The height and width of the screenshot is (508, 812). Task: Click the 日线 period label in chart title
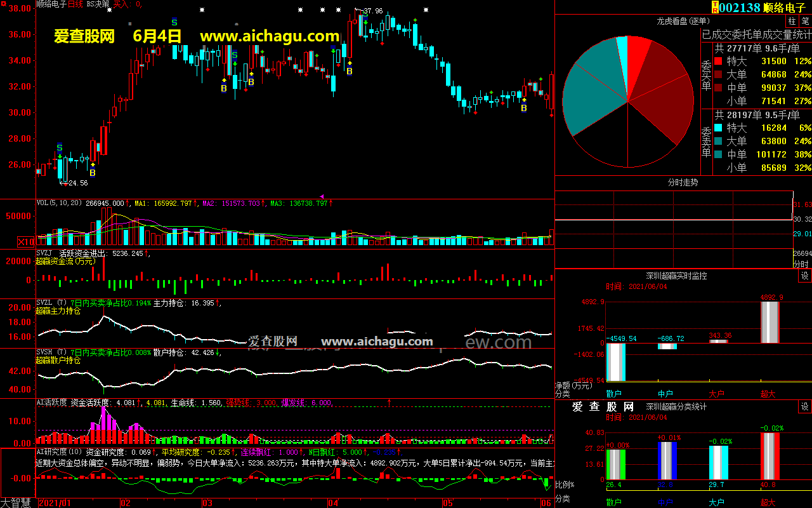click(75, 4)
